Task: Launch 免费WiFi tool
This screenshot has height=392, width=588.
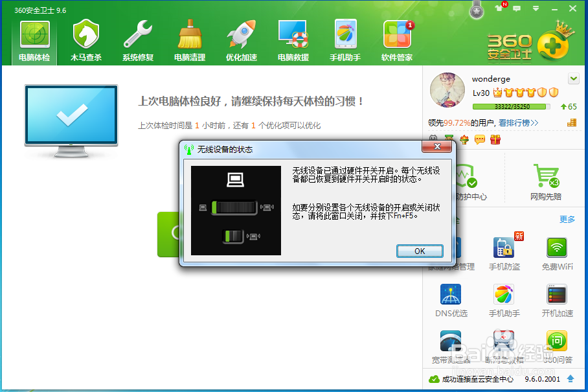Action: (x=558, y=253)
